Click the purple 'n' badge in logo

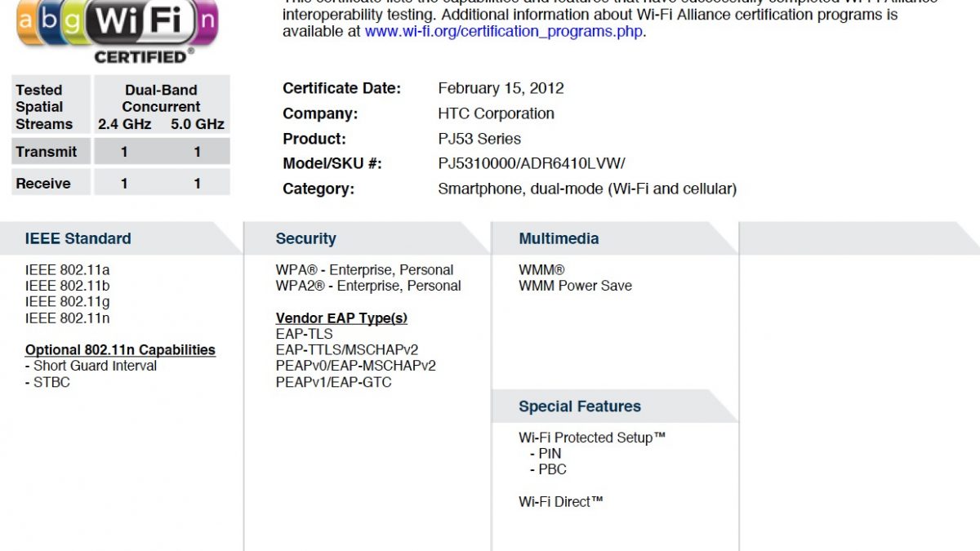coord(207,21)
